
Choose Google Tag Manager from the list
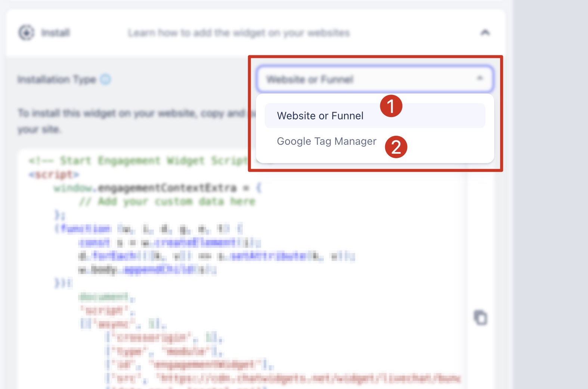[x=327, y=141]
